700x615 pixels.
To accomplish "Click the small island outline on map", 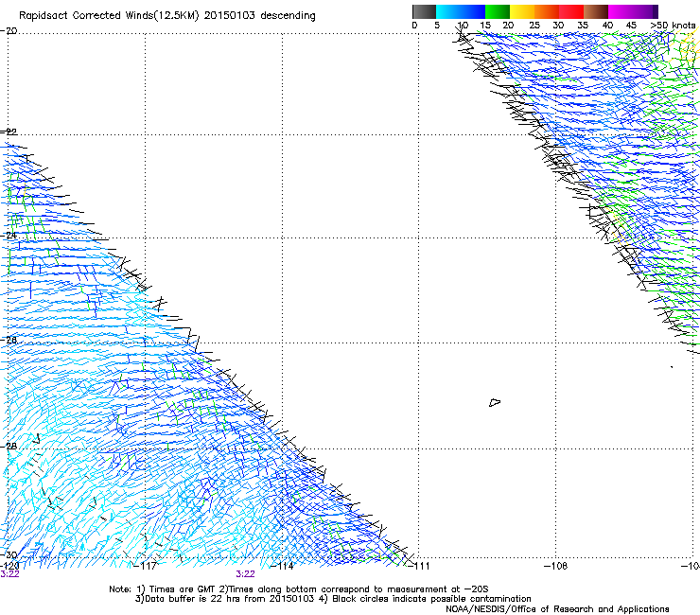I will pyautogui.click(x=495, y=402).
